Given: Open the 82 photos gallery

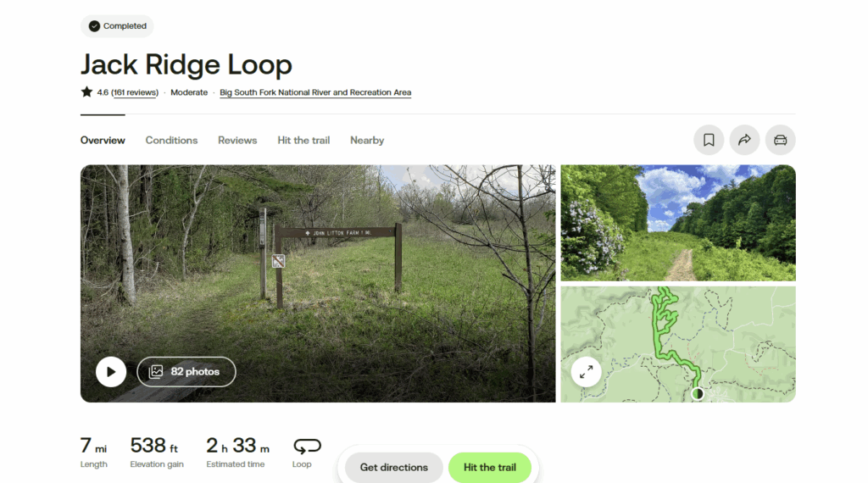Looking at the screenshot, I should tap(186, 372).
